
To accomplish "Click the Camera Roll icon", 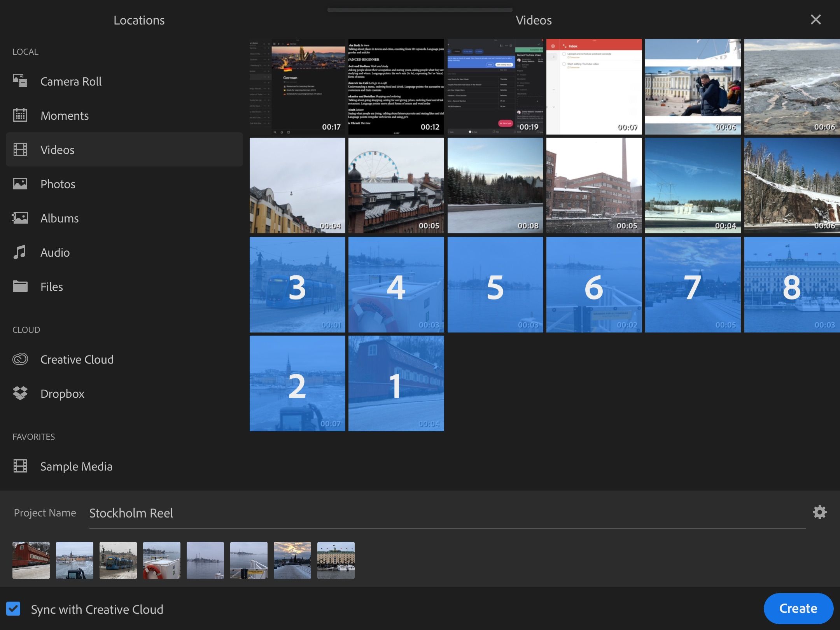I will tap(20, 81).
